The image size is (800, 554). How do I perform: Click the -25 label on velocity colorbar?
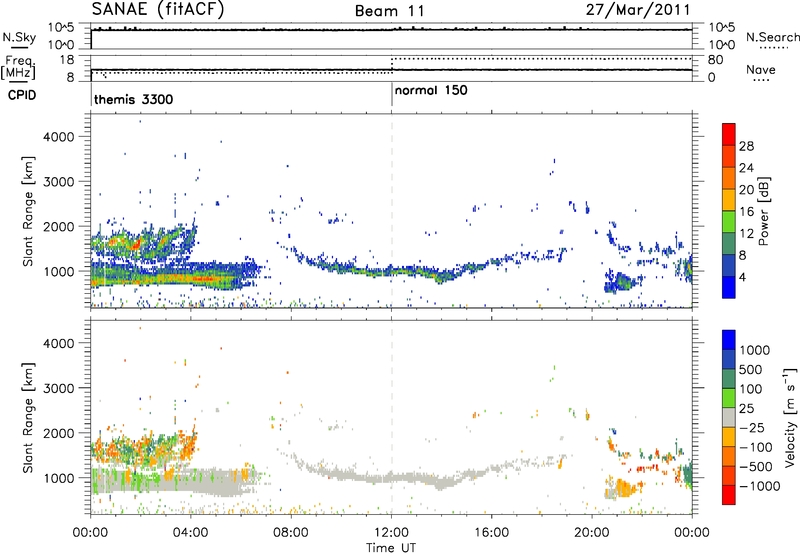[752, 427]
